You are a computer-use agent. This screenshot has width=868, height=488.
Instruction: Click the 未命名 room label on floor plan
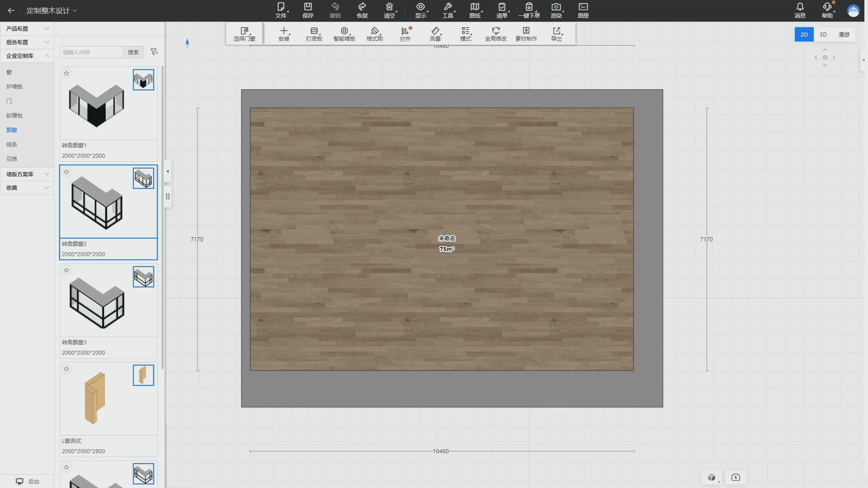447,238
